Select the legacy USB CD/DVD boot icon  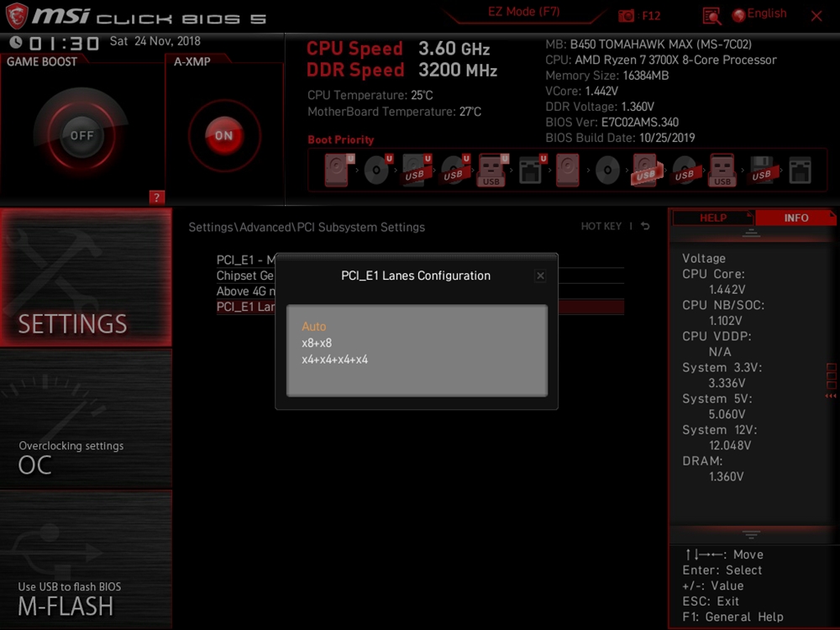[685, 170]
